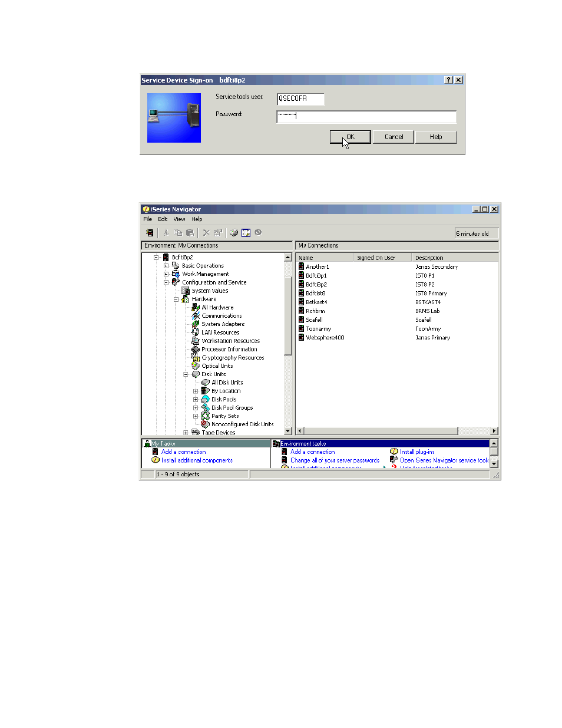Image resolution: width=562 pixels, height=728 pixels.
Task: Collapse the Hardware node
Action: click(x=176, y=299)
